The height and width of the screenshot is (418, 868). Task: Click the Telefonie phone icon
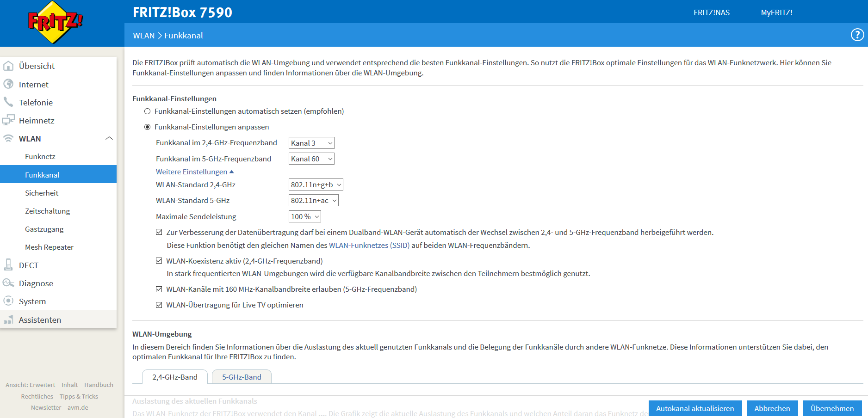click(8, 102)
